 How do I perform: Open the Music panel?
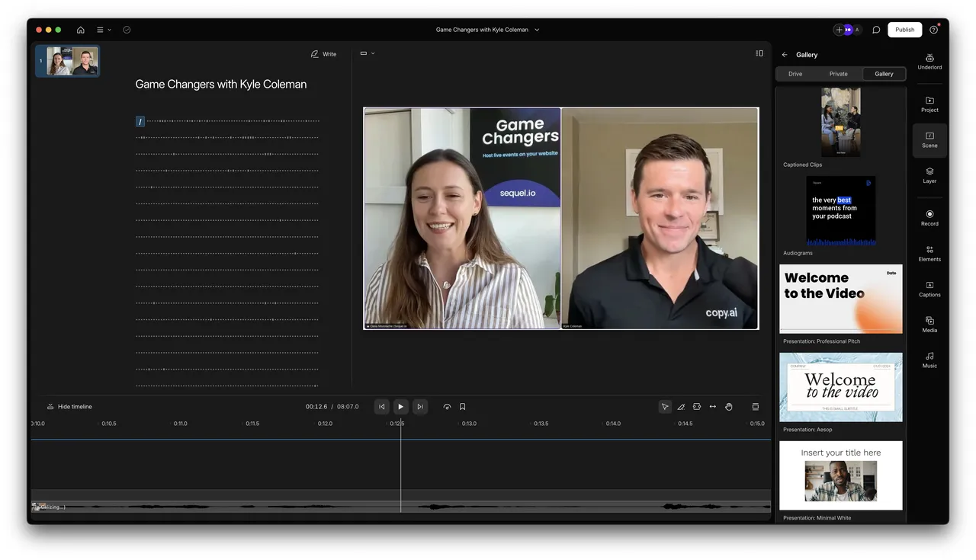point(929,360)
